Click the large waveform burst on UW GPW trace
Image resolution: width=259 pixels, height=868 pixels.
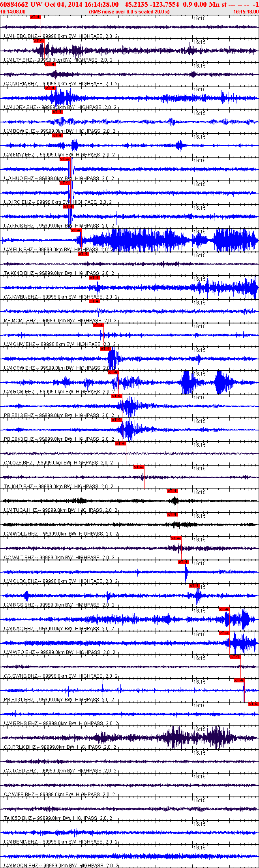click(x=113, y=359)
